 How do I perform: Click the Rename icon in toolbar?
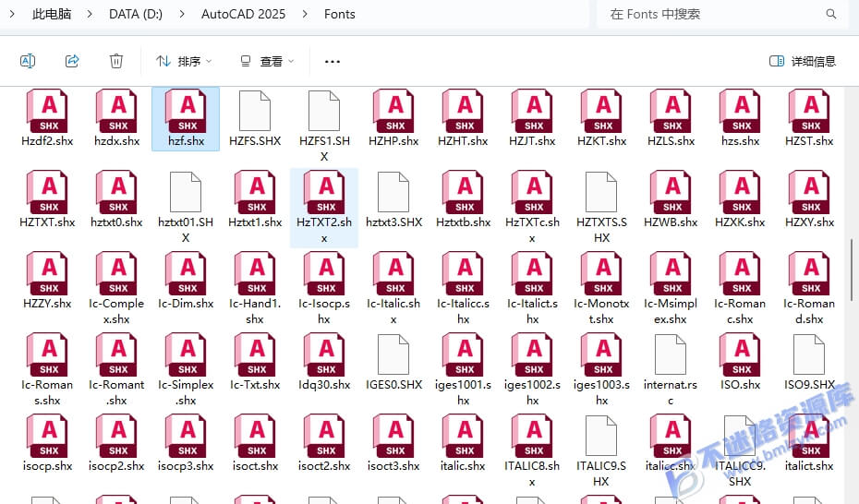(28, 61)
